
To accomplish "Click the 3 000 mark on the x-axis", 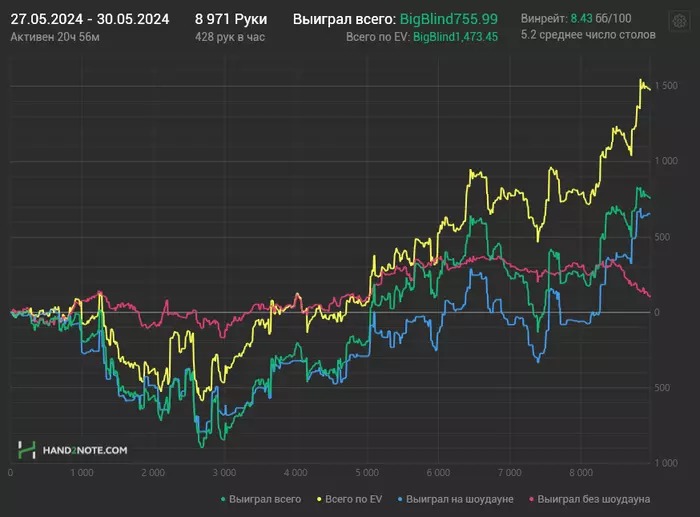I will tap(224, 472).
